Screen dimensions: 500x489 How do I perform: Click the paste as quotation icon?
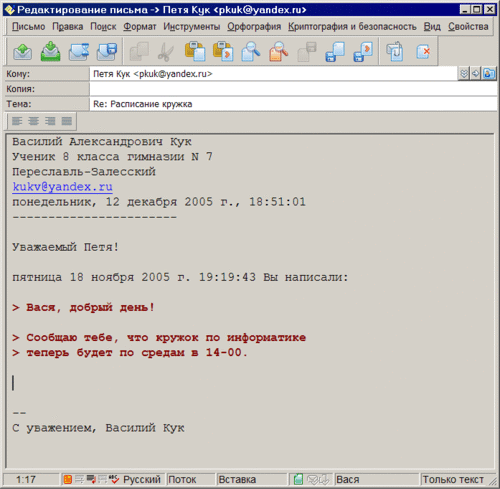(223, 52)
